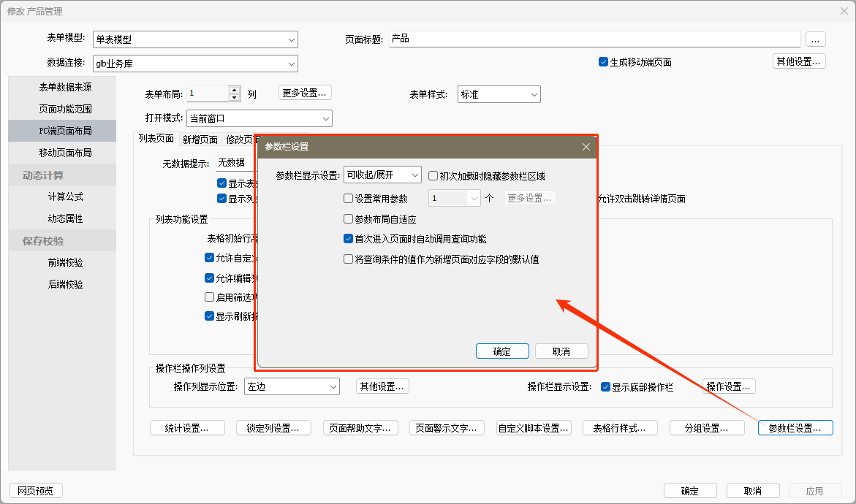This screenshot has height=504, width=856.
Task: Open 操作设置 button
Action: point(729,386)
